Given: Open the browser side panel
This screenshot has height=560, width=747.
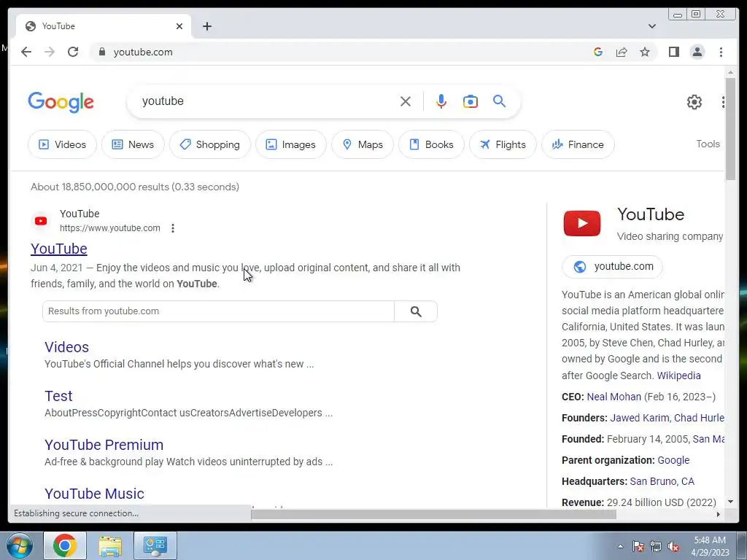Looking at the screenshot, I should [x=673, y=52].
